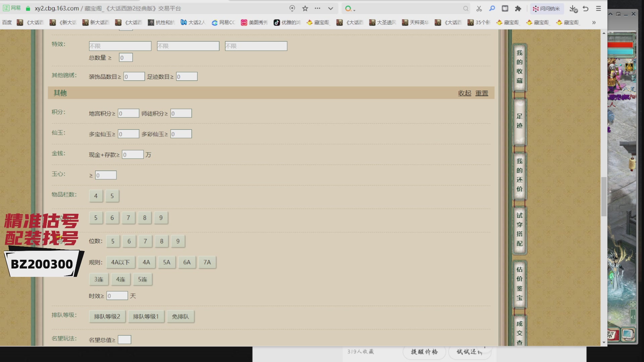Open the browser hamburger menu
The image size is (644, 362).
coord(598,8)
